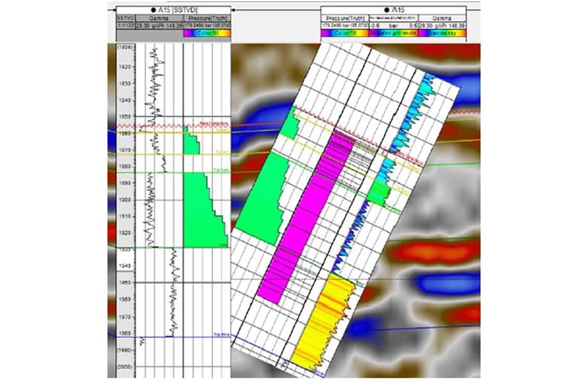The width and height of the screenshot is (588, 380).
Task: Click the right panel Pressure(Truth) header
Action: coord(344,18)
